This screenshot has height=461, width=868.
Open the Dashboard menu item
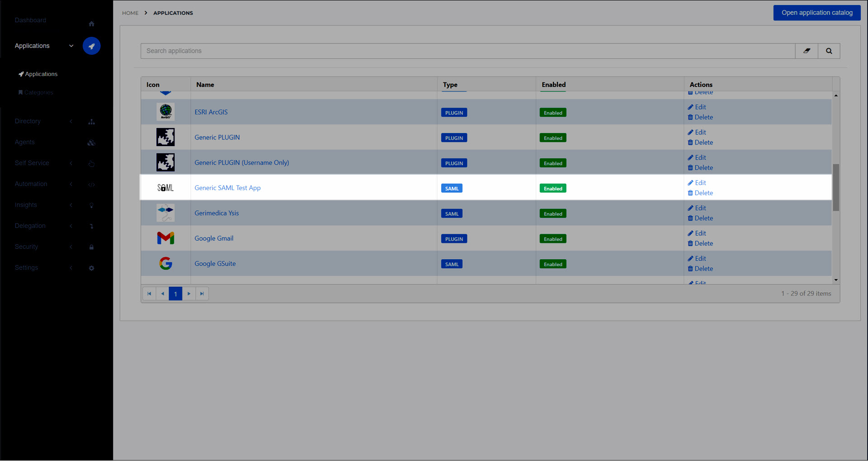tap(30, 20)
